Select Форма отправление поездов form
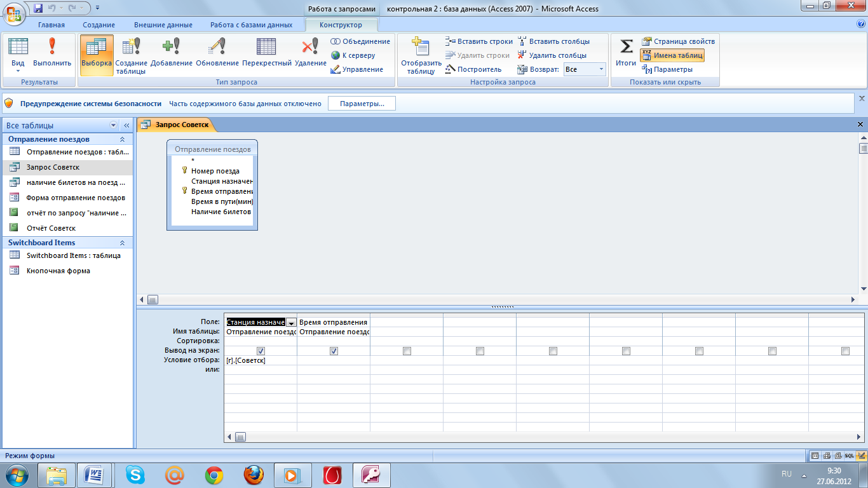 click(x=68, y=198)
